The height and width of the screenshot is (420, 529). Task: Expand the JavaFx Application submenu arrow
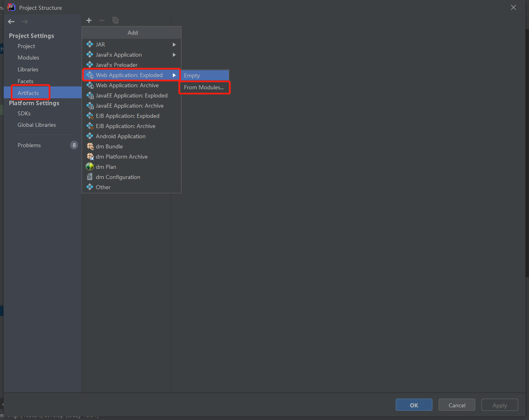point(174,55)
